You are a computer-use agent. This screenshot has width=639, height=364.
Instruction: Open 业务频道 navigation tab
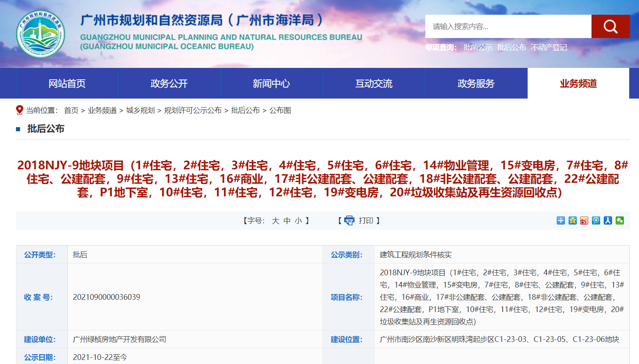coord(578,83)
